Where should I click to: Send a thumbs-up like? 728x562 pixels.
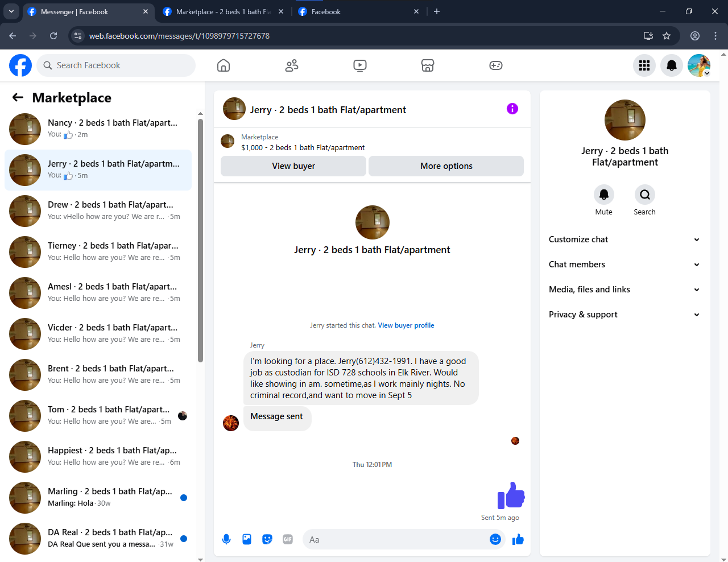(x=518, y=539)
